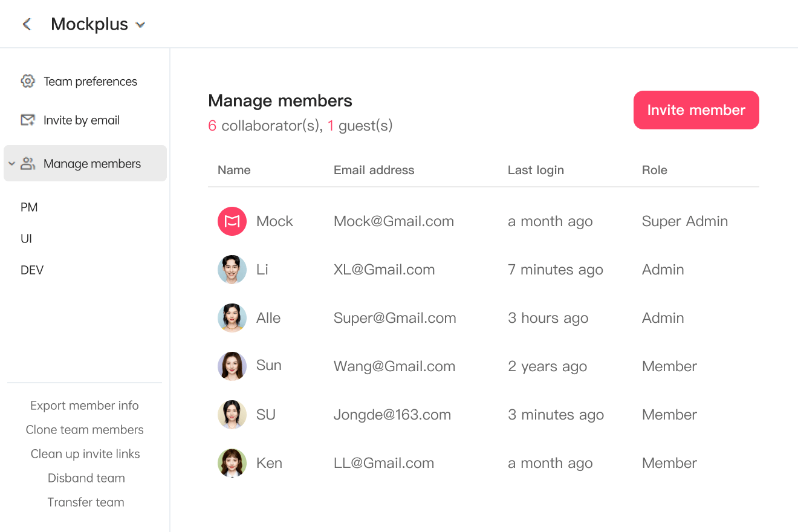Image resolution: width=798 pixels, height=532 pixels.
Task: Open the Mockplus team dropdown
Action: [x=140, y=25]
